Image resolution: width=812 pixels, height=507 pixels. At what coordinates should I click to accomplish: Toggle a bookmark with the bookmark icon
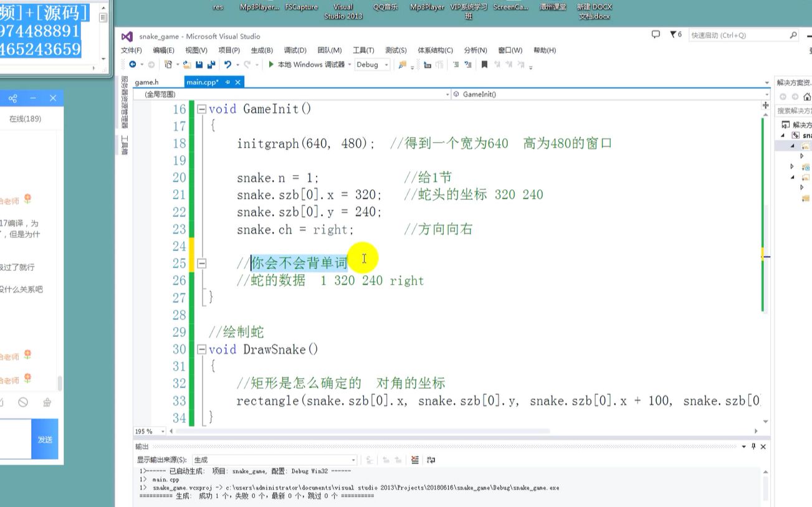click(484, 64)
